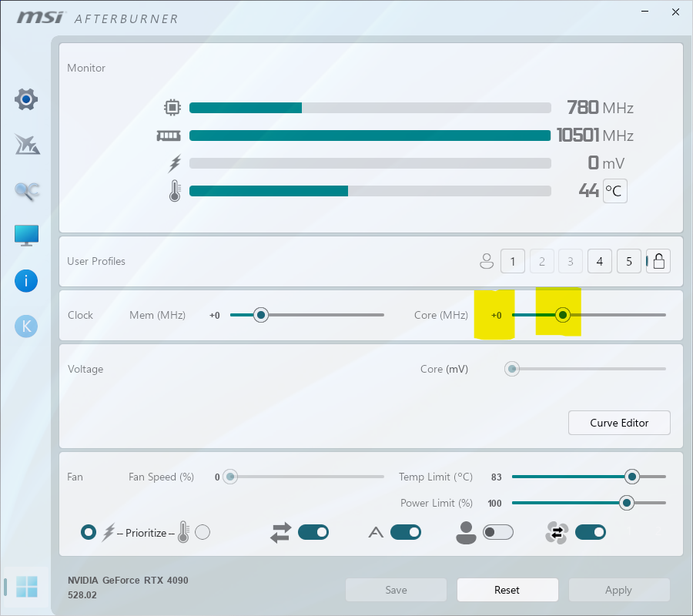Viewport: 693px width, 616px height.
Task: Click the Mem (MHz) clock slider handle
Action: [x=261, y=315]
